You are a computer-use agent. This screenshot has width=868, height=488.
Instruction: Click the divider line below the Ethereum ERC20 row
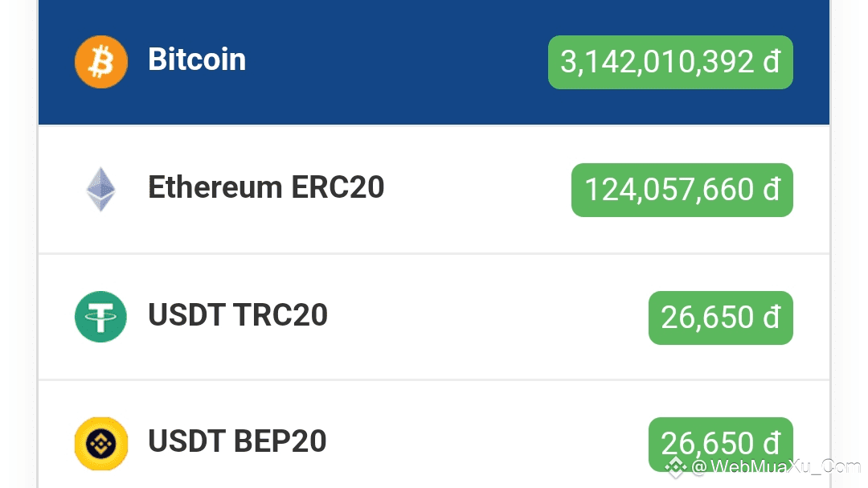coord(434,254)
